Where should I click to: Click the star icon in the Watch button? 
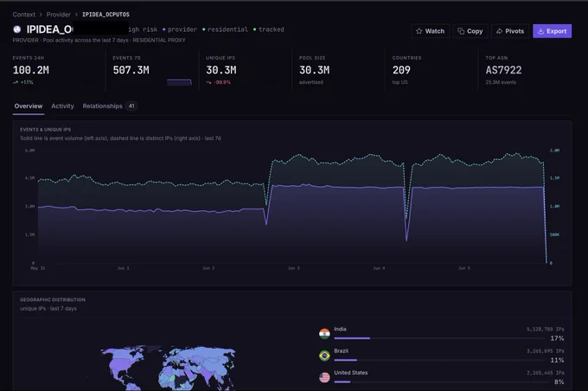(419, 31)
